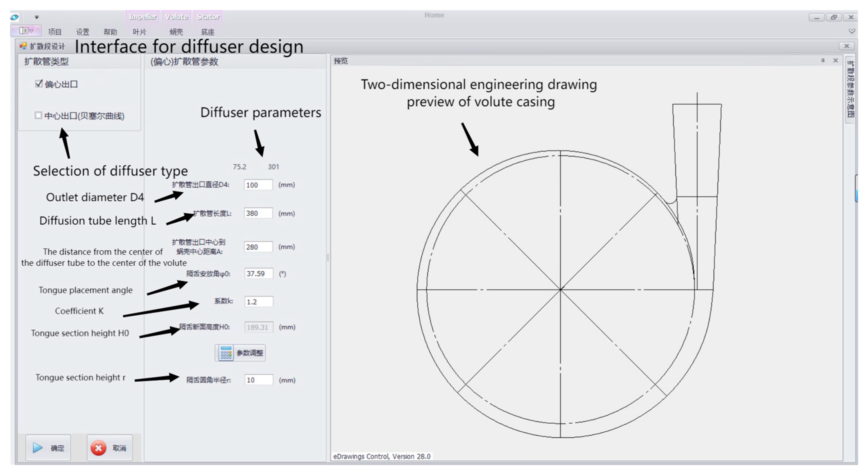Image resolution: width=868 pixels, height=475 pixels.
Task: Switch to the 蜗壳 Volute tab
Action: tap(176, 32)
